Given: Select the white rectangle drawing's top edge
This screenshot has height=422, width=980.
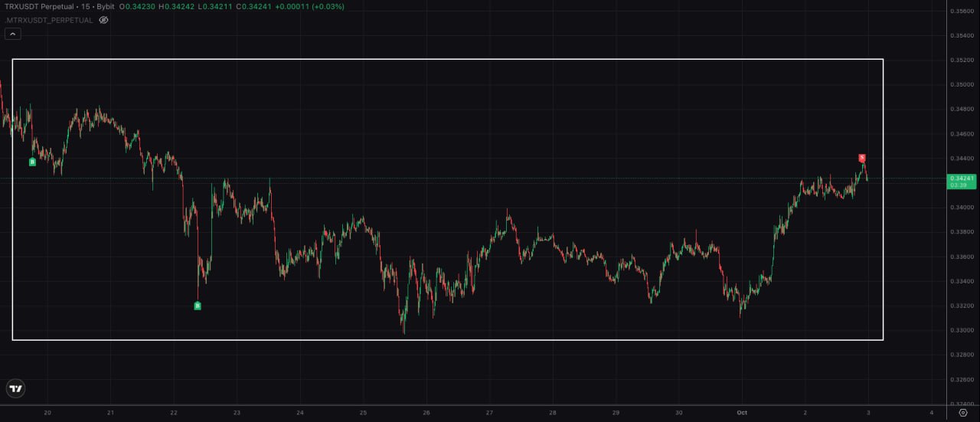Looking at the screenshot, I should (447, 59).
